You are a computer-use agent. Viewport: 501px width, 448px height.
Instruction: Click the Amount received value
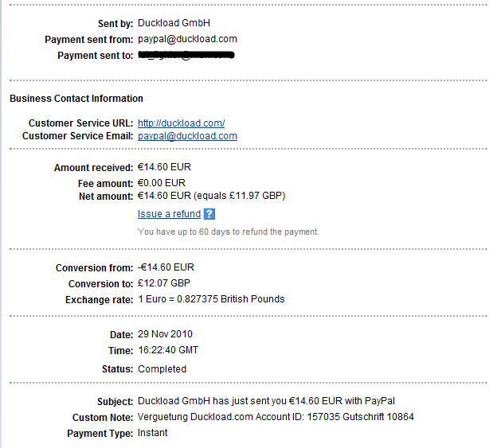[164, 168]
